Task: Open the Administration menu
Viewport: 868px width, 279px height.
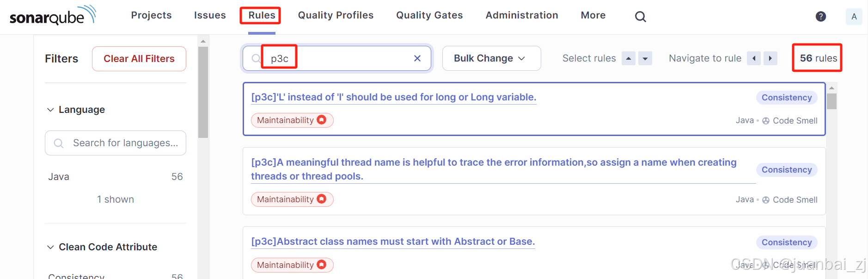Action: (x=521, y=15)
